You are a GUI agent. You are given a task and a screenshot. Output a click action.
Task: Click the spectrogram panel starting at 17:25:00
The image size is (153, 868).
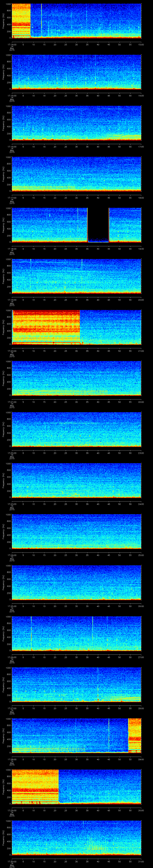[76, 583]
